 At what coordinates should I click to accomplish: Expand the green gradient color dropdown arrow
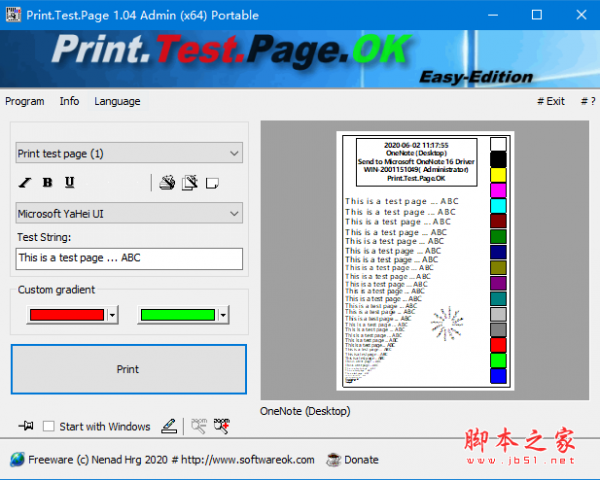pyautogui.click(x=223, y=315)
